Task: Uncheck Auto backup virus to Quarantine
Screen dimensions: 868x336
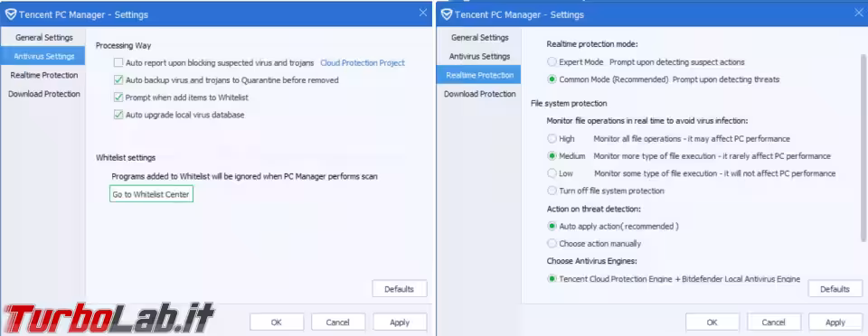Action: pyautogui.click(x=118, y=80)
